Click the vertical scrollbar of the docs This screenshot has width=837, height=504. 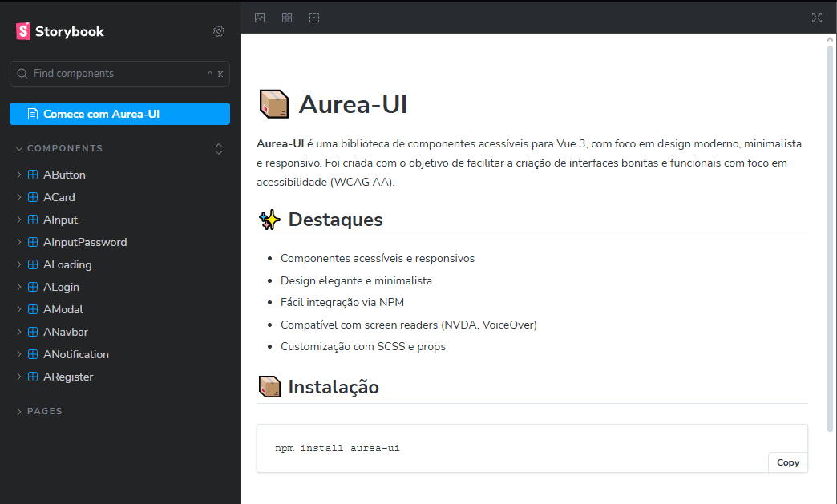click(x=830, y=239)
